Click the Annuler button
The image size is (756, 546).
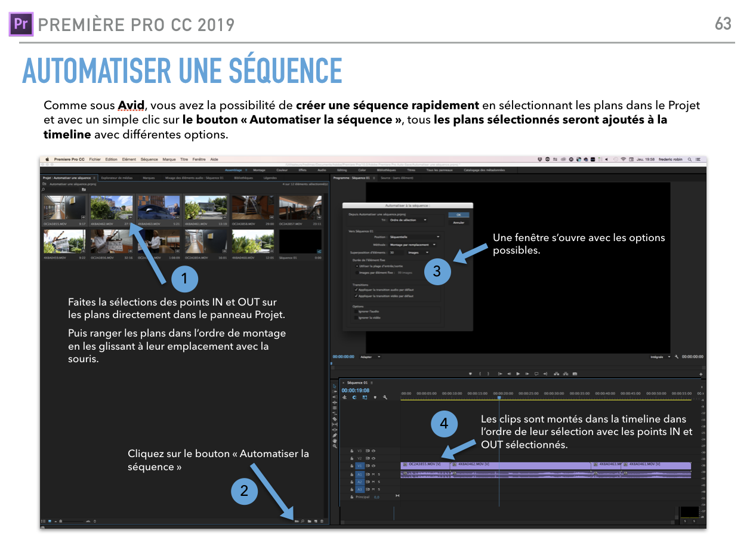[458, 223]
